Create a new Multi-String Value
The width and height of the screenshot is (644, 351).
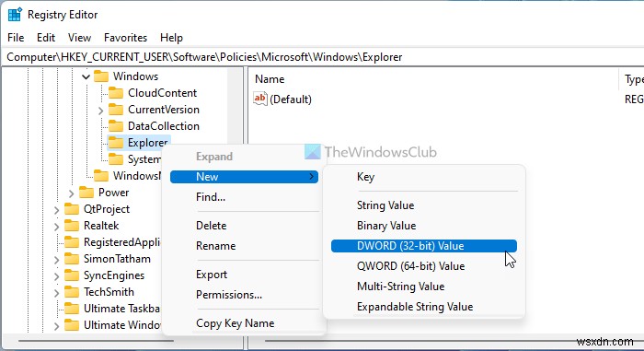(x=424, y=287)
